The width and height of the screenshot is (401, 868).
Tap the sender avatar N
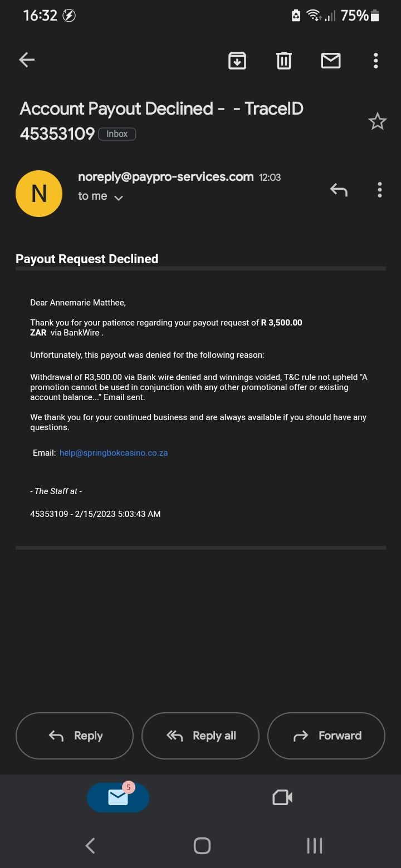(x=39, y=193)
